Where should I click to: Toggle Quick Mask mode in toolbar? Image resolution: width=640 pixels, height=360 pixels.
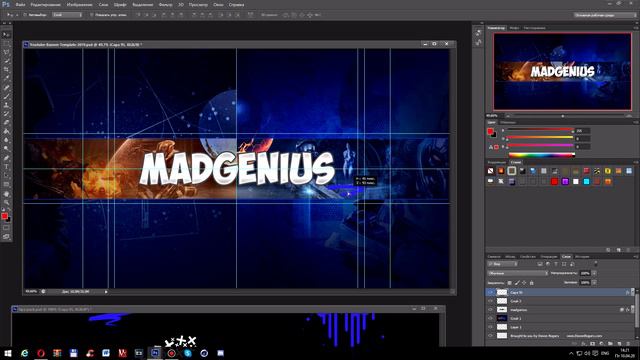pos(6,228)
